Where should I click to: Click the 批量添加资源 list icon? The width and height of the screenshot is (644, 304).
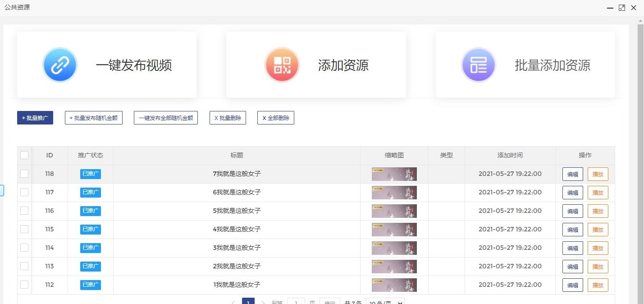coord(479,64)
